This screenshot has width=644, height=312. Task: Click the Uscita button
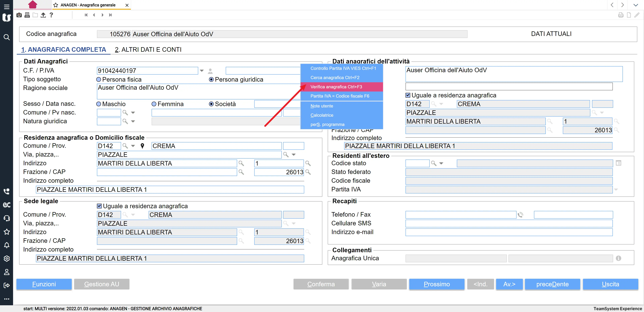coord(610,284)
